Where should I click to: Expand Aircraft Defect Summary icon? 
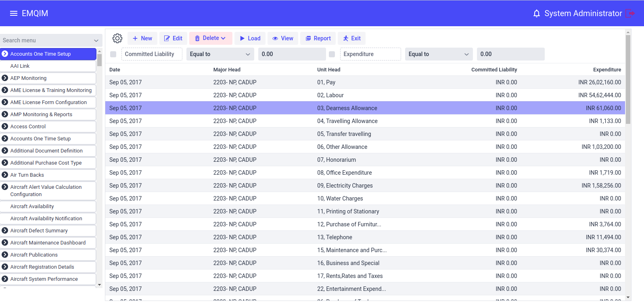coord(5,230)
